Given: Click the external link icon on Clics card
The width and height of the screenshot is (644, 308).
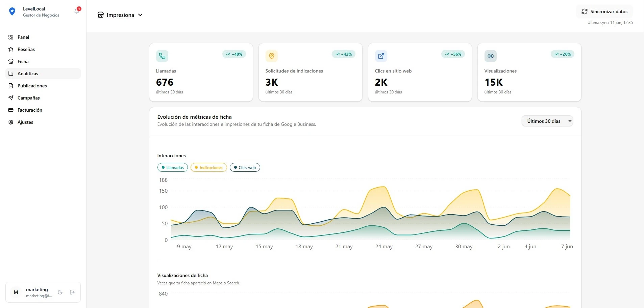Looking at the screenshot, I should tap(381, 56).
